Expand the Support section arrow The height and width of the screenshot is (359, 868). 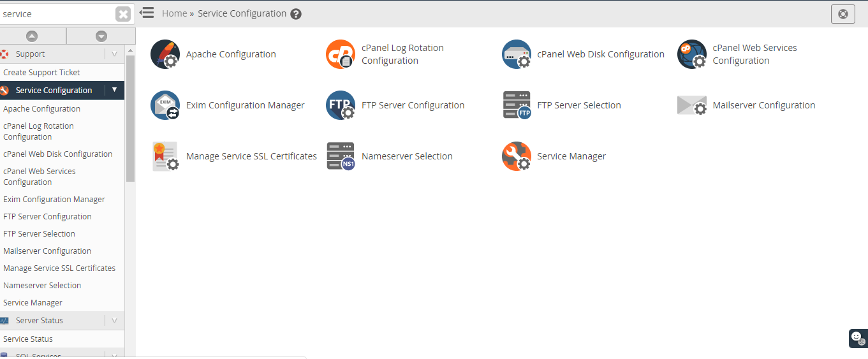pyautogui.click(x=114, y=54)
